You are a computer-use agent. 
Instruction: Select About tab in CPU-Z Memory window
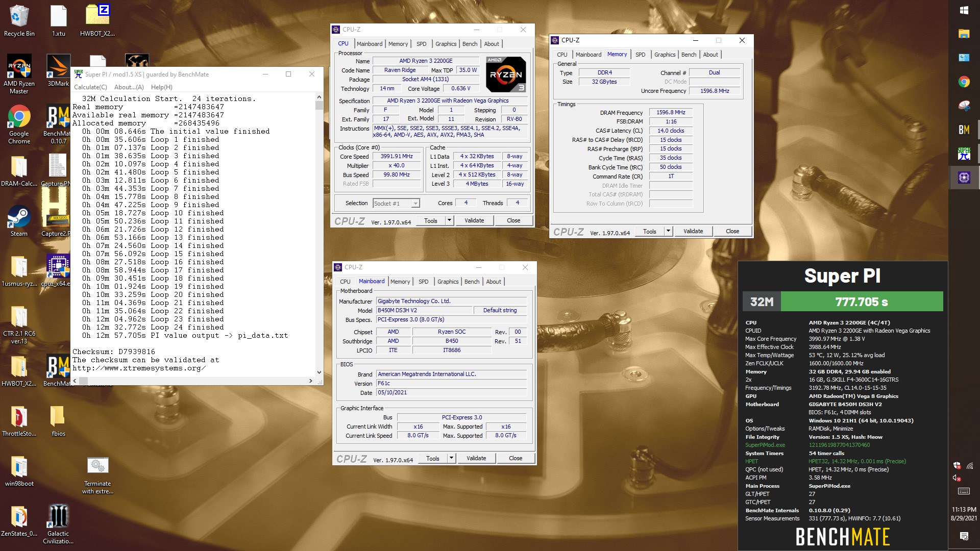point(710,55)
